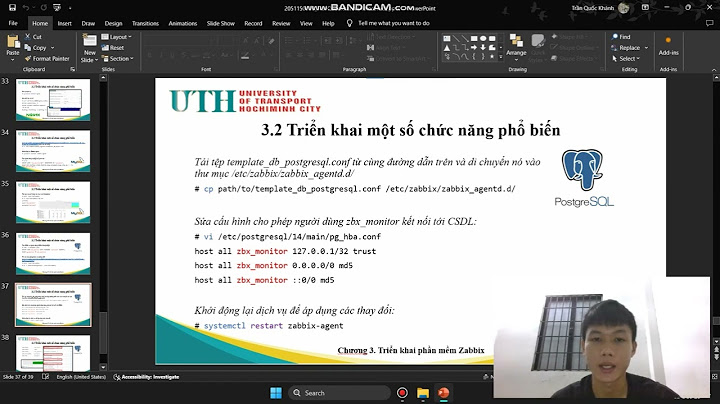Open the Clipboard pane launcher
720x404 pixels.
(x=73, y=69)
